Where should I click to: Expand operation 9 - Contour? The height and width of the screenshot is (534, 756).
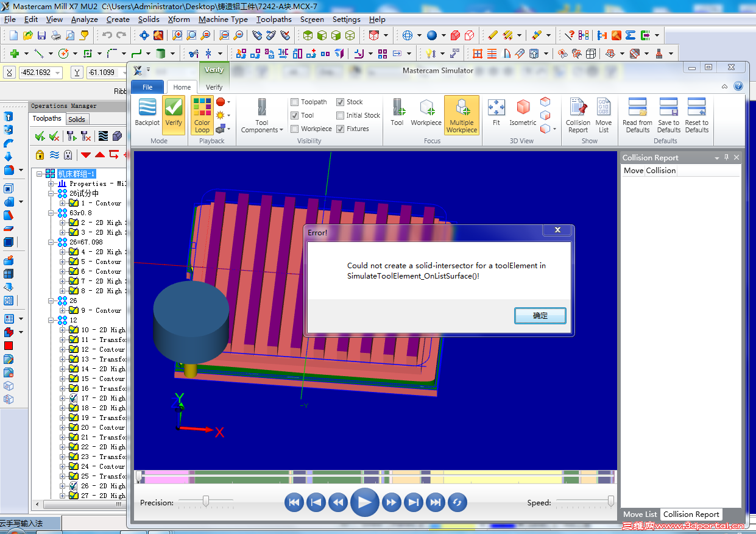pyautogui.click(x=62, y=310)
